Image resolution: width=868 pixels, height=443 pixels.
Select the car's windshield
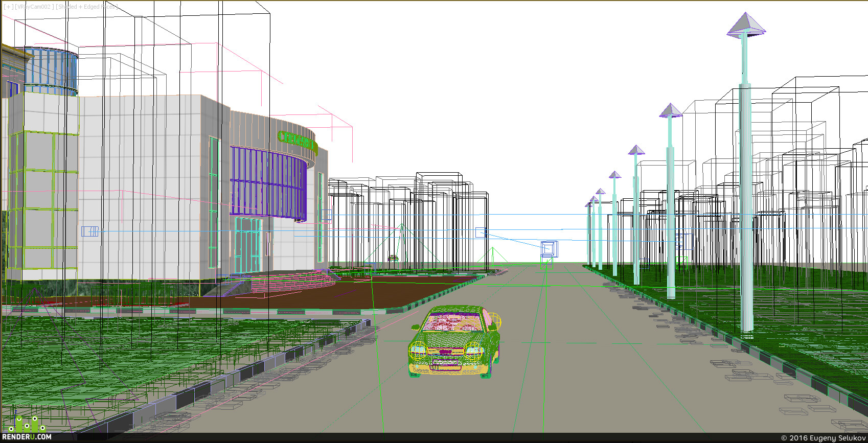click(x=452, y=322)
